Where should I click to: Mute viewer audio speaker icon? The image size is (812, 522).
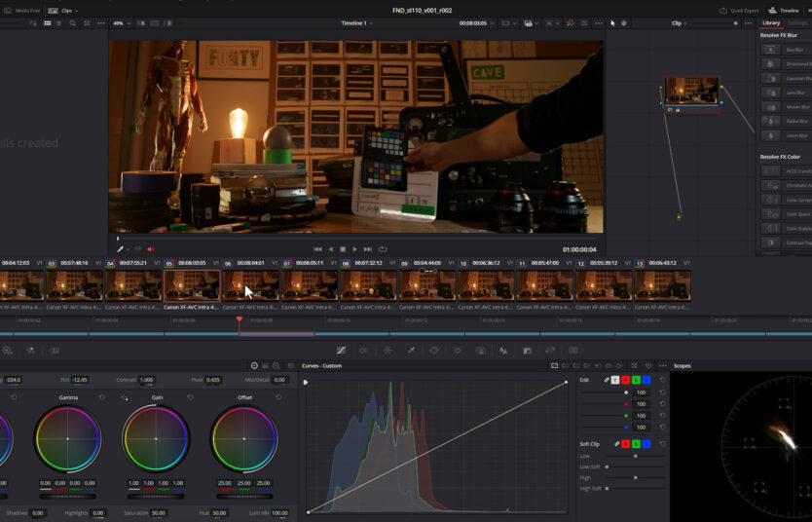(x=151, y=249)
